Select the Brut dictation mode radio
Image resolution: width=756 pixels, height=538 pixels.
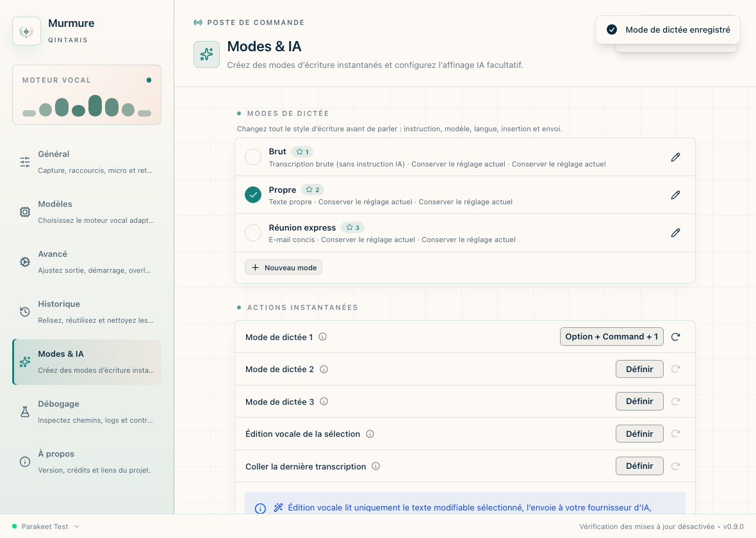(253, 157)
